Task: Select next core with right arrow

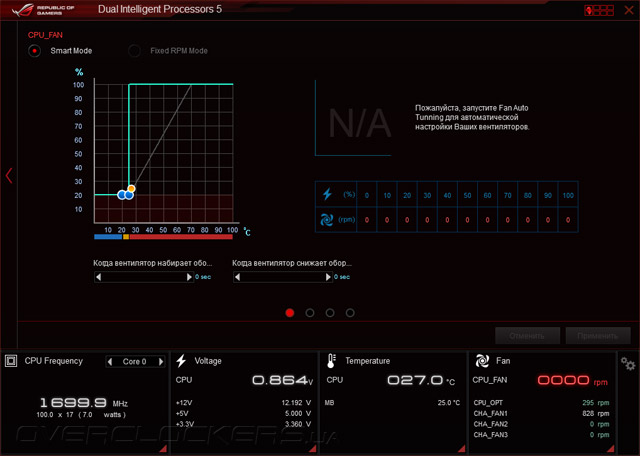Action: click(x=161, y=361)
